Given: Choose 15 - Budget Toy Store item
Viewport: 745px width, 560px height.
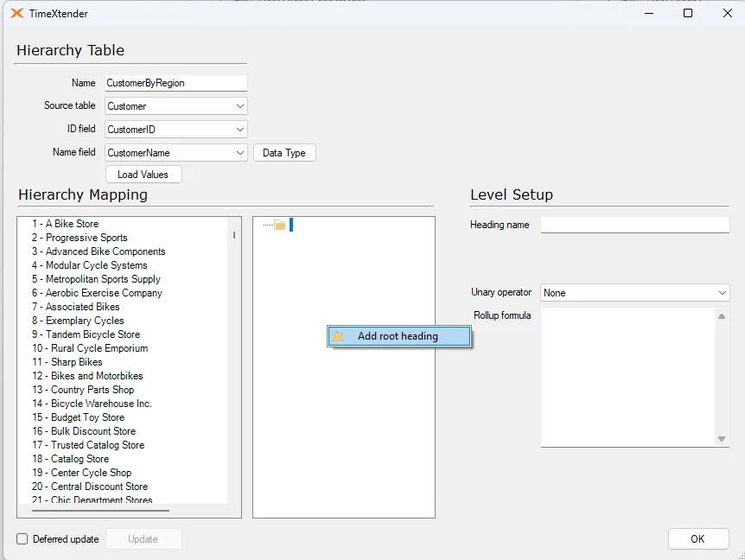Looking at the screenshot, I should [78, 417].
